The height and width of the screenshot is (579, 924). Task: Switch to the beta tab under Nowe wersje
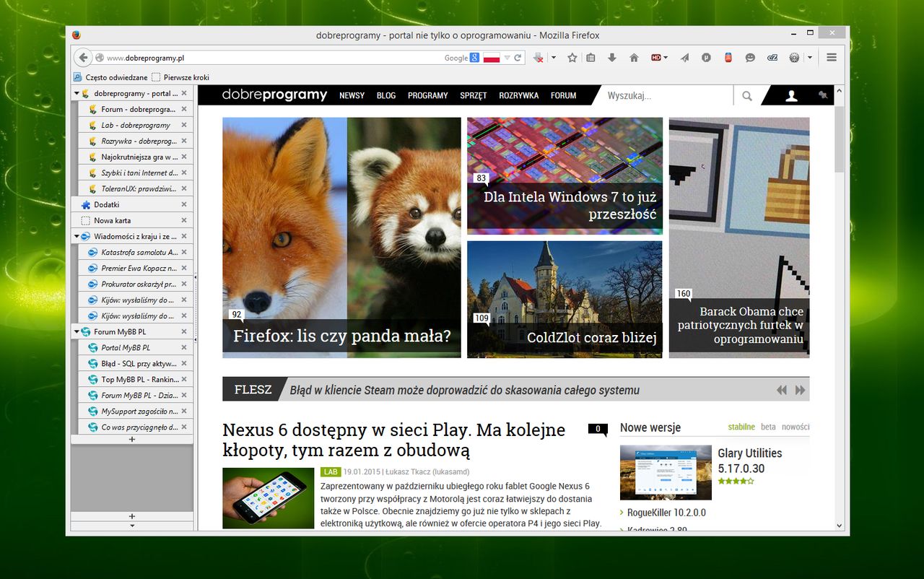click(x=768, y=427)
